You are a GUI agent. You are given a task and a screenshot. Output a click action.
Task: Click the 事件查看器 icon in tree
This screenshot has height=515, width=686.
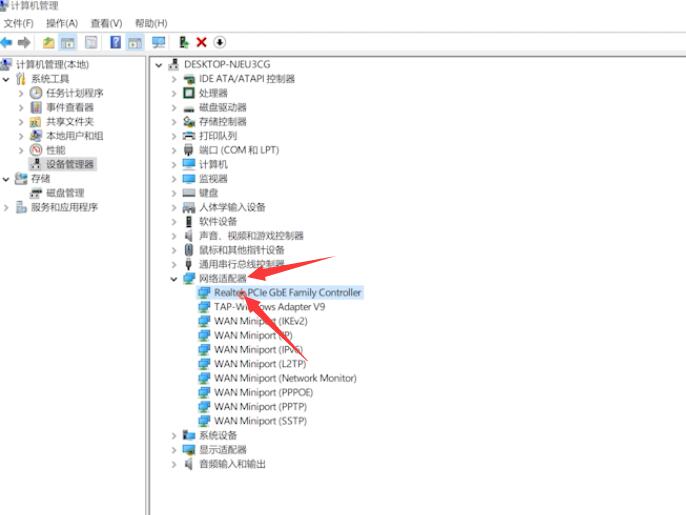point(36,107)
